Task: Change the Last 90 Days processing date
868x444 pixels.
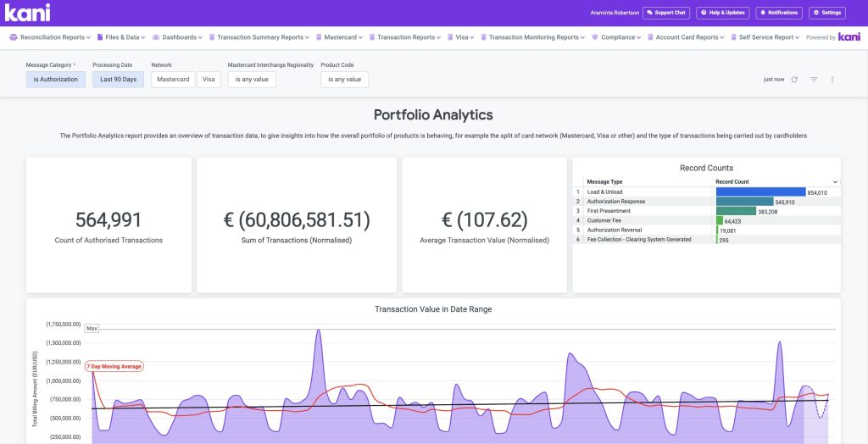Action: (118, 80)
